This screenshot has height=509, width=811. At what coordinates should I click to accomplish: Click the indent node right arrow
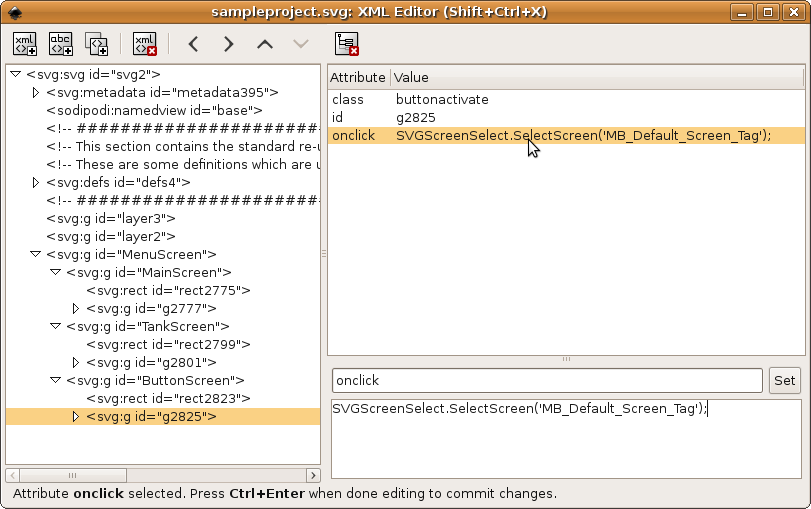[229, 44]
